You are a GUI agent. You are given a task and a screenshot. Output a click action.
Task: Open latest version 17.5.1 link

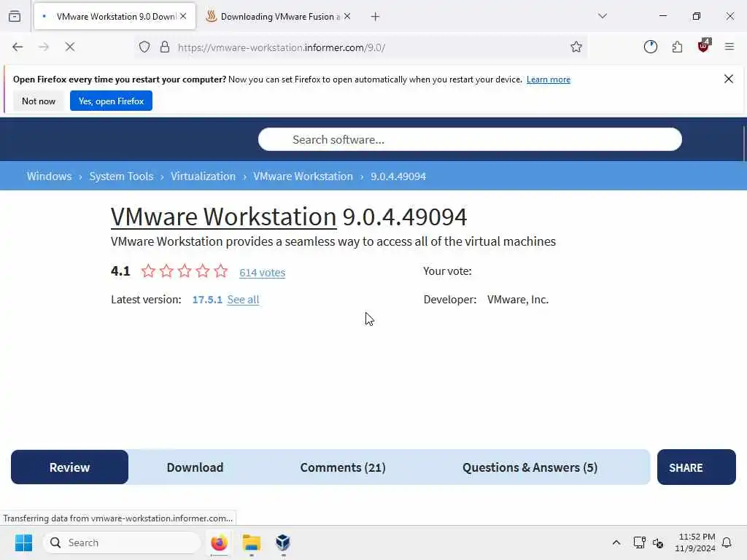pyautogui.click(x=207, y=300)
